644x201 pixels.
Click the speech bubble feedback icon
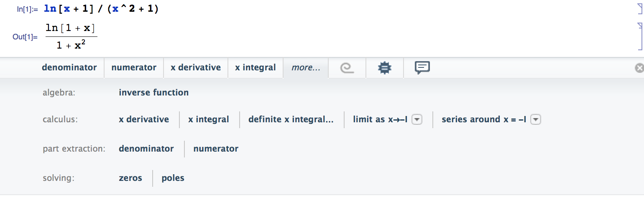(422, 67)
